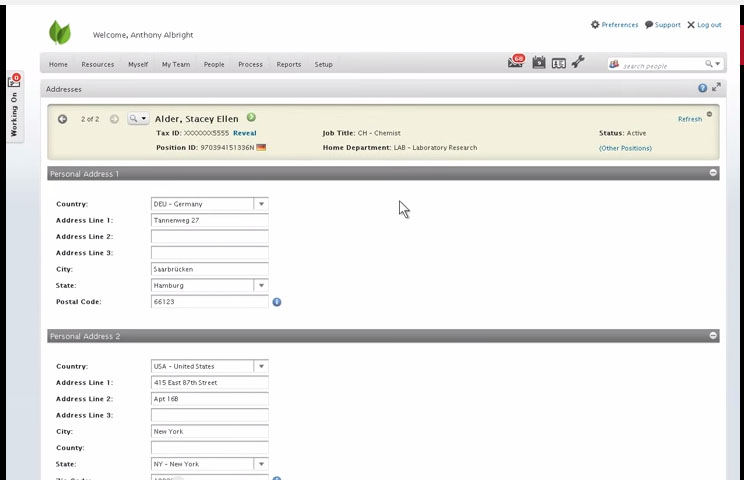
Task: Click the info icon next to Postal Code
Action: click(277, 302)
